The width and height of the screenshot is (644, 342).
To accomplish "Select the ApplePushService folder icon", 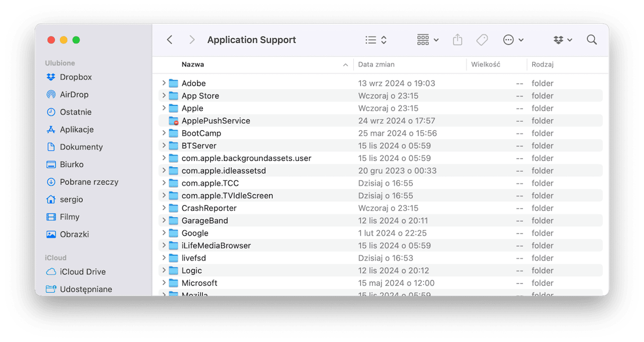I will 174,121.
